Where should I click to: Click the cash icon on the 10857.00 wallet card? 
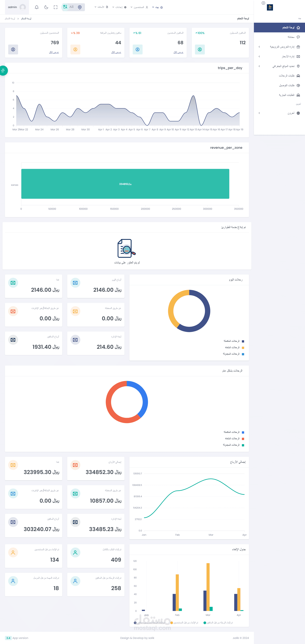tap(75, 493)
